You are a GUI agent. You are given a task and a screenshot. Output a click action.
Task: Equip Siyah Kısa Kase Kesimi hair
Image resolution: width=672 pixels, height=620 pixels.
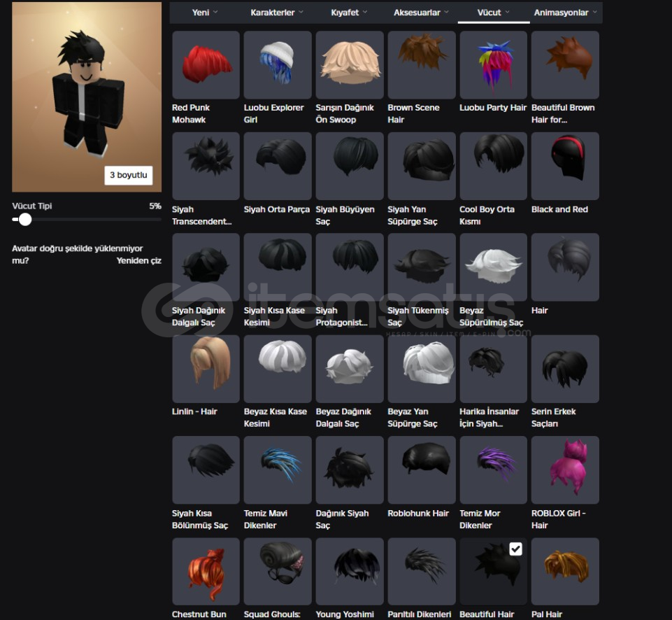point(278,267)
